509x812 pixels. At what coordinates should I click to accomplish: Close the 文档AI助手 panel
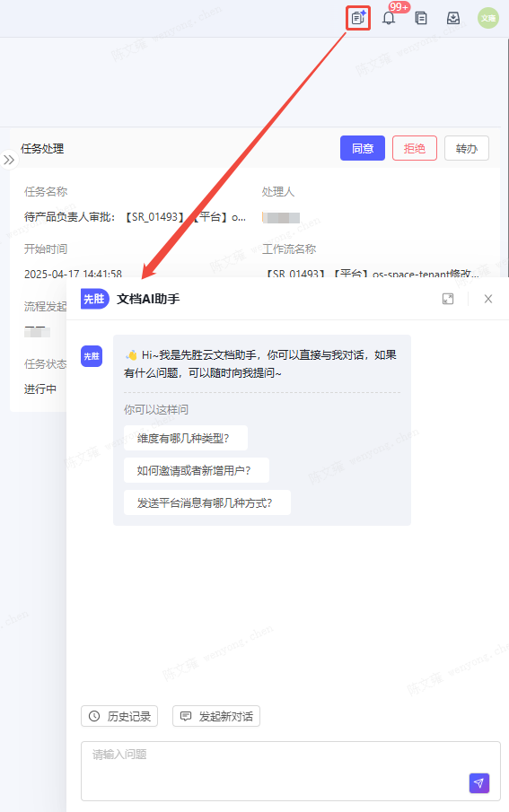pyautogui.click(x=488, y=299)
